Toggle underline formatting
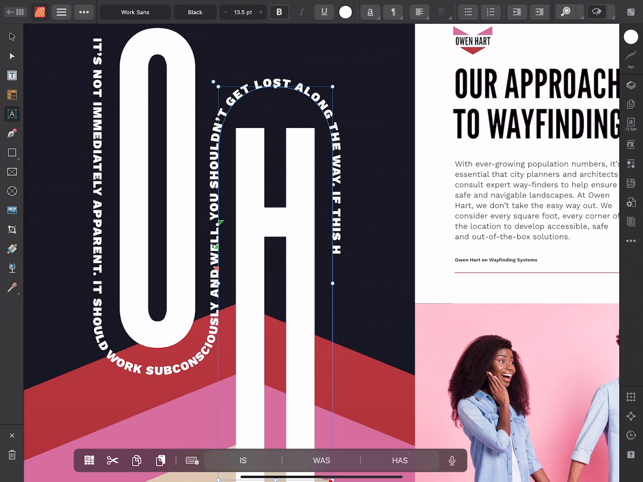This screenshot has width=643, height=482. (324, 12)
